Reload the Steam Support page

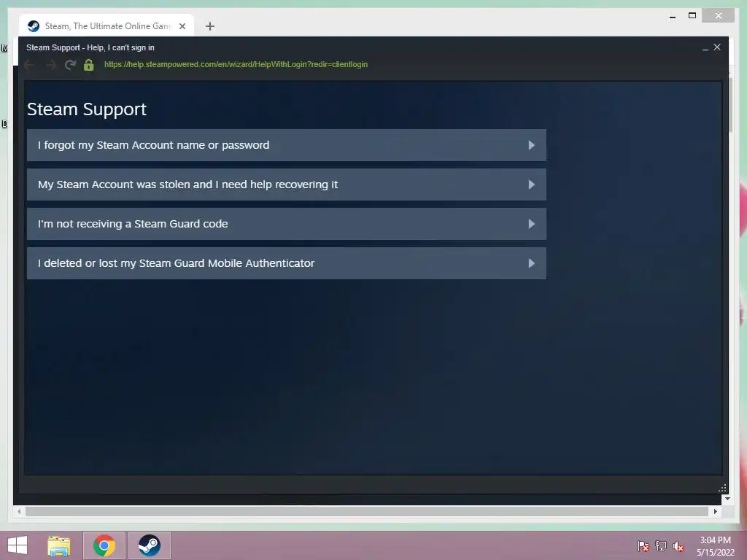71,65
